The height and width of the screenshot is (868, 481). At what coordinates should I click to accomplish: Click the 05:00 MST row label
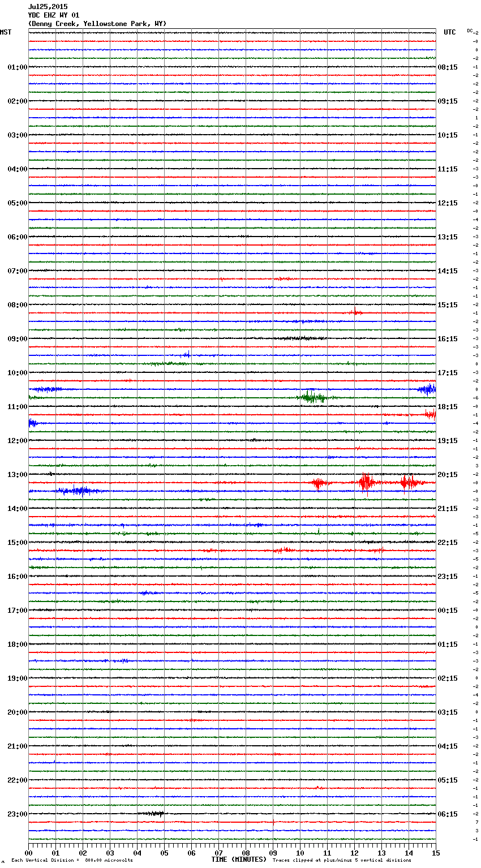18,203
